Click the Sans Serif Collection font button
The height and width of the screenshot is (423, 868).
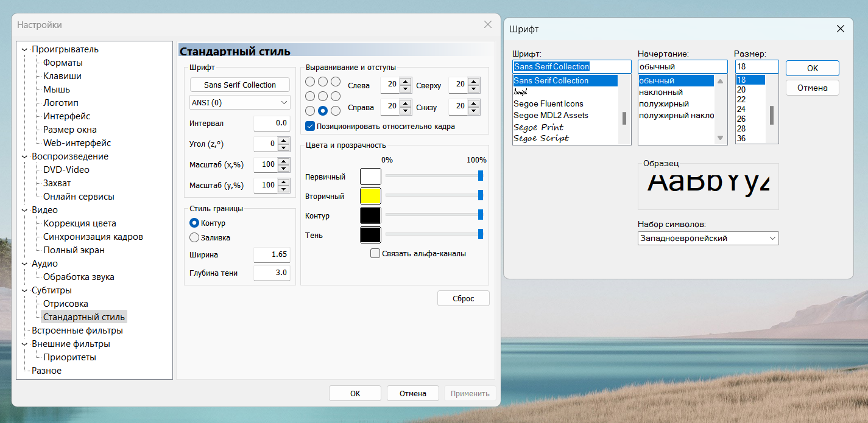point(240,85)
